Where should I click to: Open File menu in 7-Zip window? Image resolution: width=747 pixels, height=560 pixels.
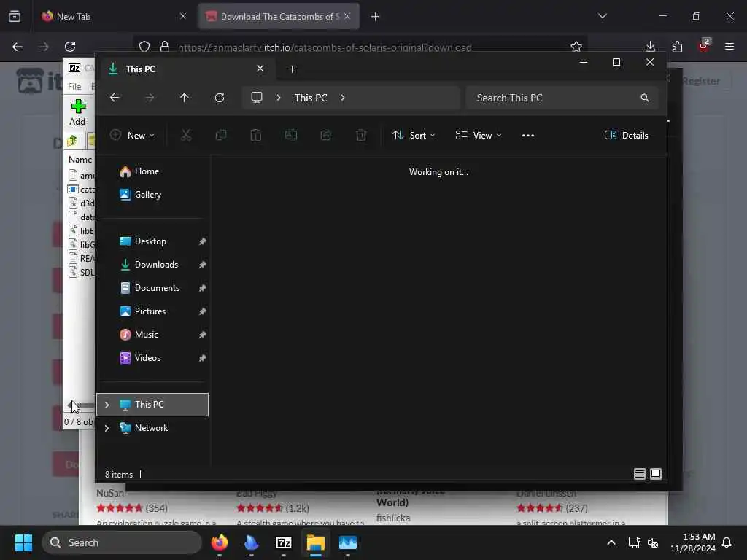tap(74, 86)
